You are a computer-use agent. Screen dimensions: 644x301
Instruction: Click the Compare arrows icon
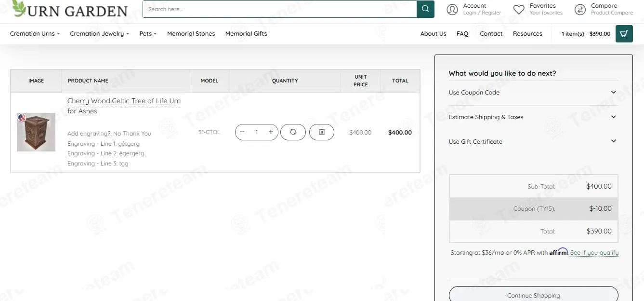[x=580, y=10]
